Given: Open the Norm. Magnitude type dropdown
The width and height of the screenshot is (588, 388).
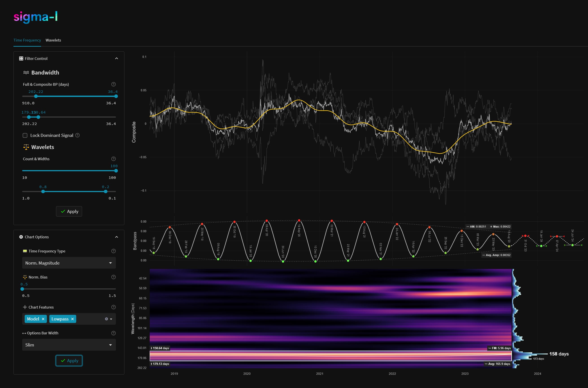Looking at the screenshot, I should click(x=69, y=263).
